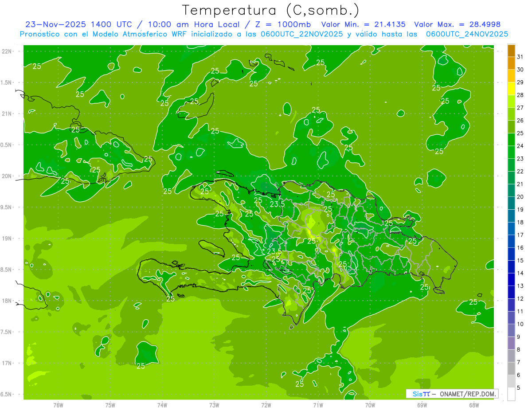Click the colorbar label 21

tap(520, 184)
